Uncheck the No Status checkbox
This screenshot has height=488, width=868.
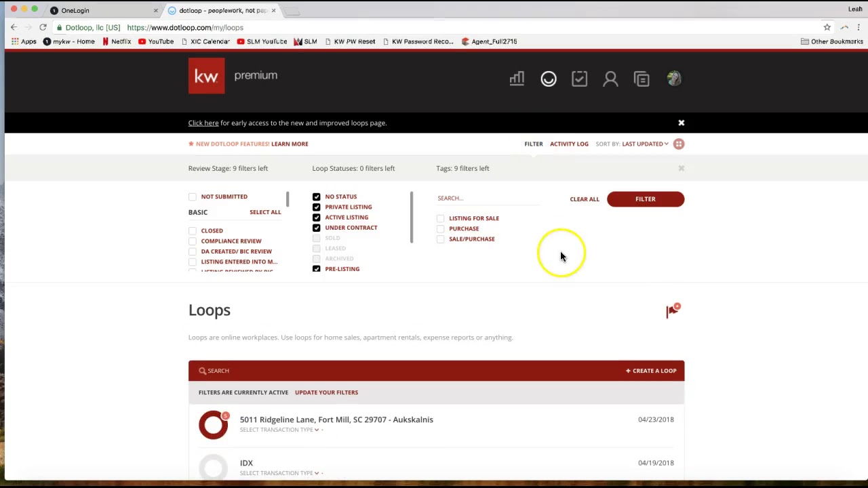tap(317, 197)
